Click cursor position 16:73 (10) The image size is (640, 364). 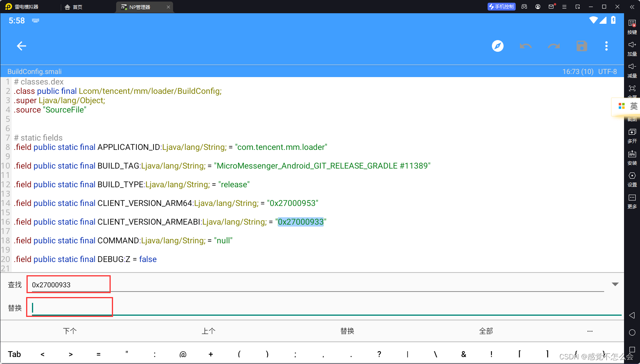point(578,71)
